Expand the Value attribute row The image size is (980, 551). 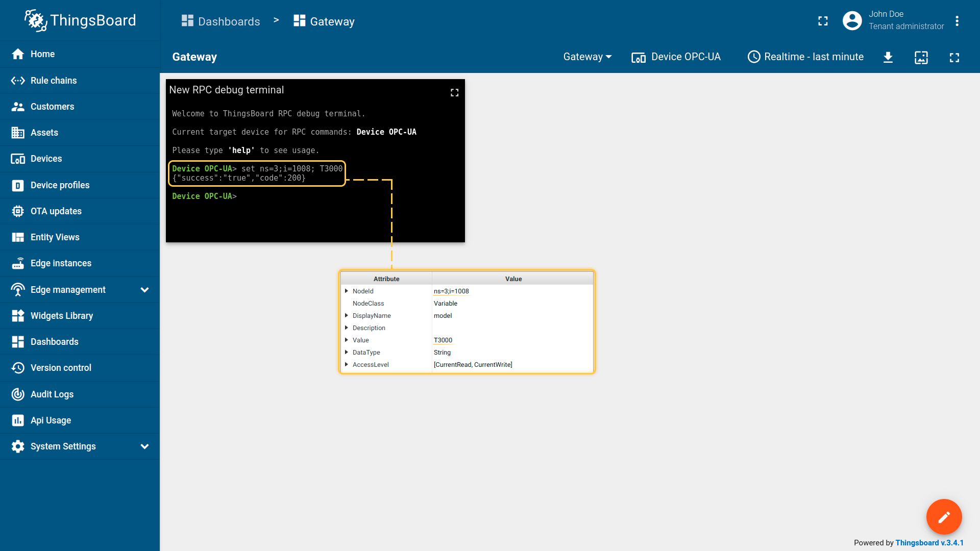coord(347,340)
